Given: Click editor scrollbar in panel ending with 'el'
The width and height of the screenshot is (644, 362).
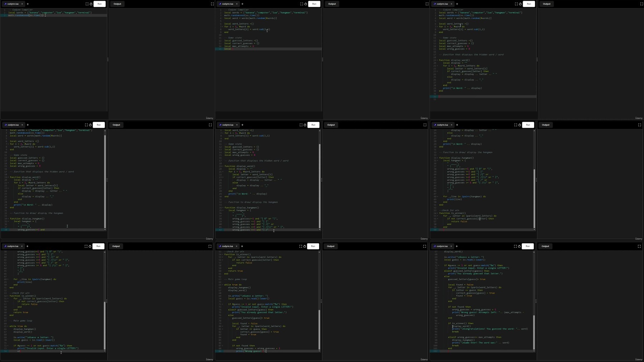Looking at the screenshot, I should 105,325.
